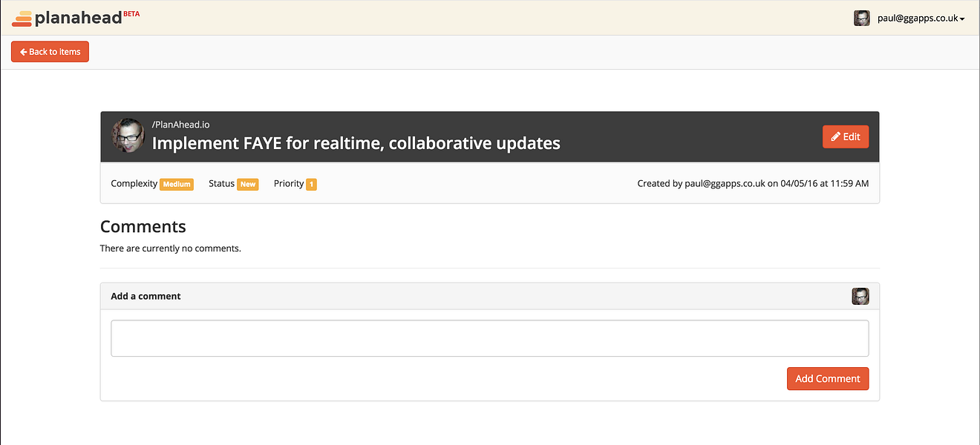Open the paul@ggapps.co.uk account dropdown
The width and height of the screenshot is (980, 445).
click(921, 18)
